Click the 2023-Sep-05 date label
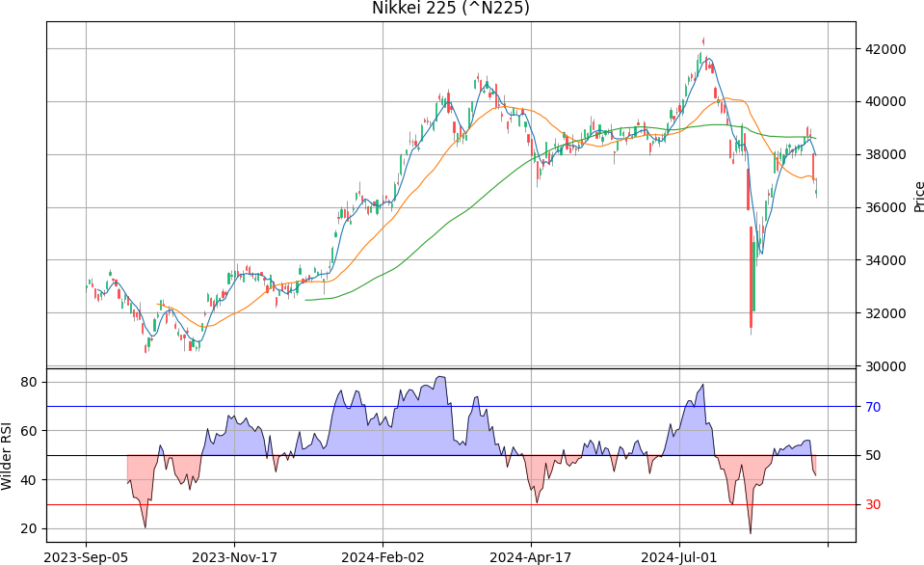Screen dimensions: 924x565 (86, 557)
